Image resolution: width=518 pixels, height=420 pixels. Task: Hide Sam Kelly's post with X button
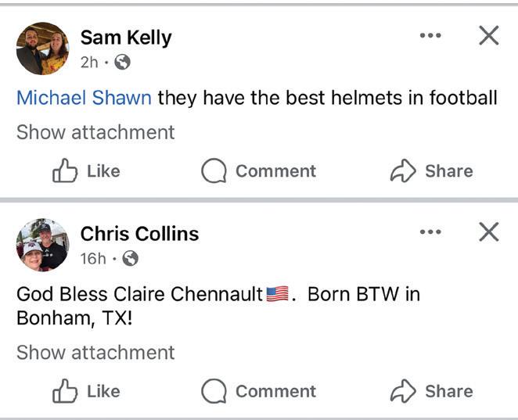point(488,35)
